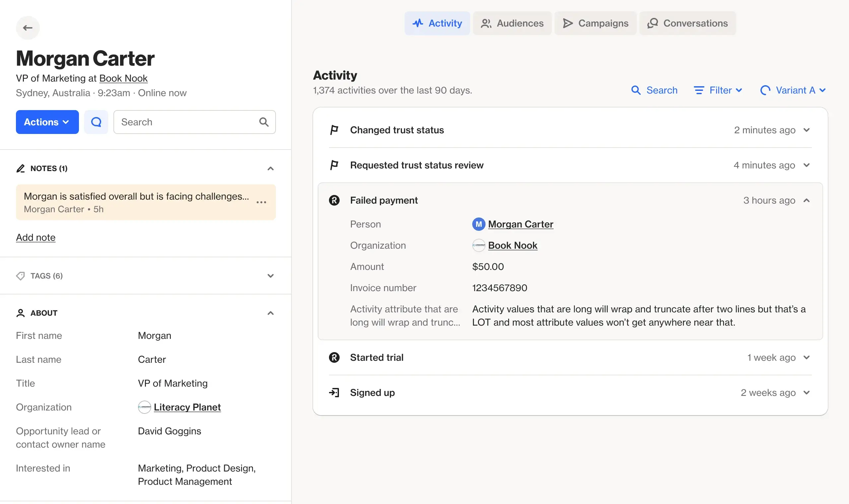The width and height of the screenshot is (849, 504).
Task: Click the tag icon beside TAGS
Action: click(x=20, y=276)
